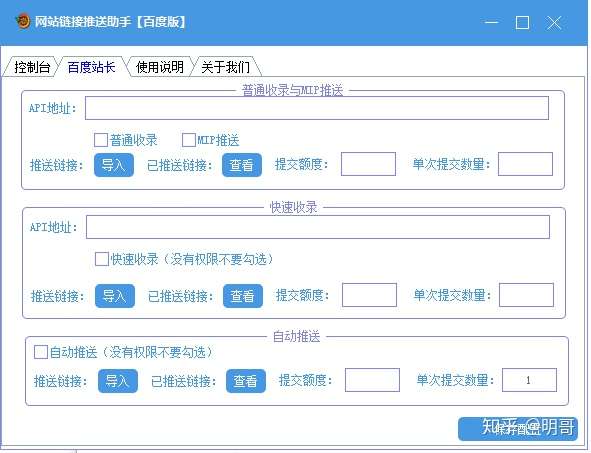Image resolution: width=591 pixels, height=453 pixels.
Task: Click 导入 in 快速收录 section
Action: point(115,296)
